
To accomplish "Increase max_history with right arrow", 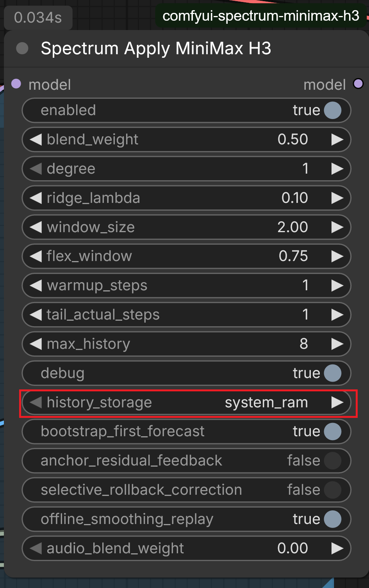I will pyautogui.click(x=337, y=344).
